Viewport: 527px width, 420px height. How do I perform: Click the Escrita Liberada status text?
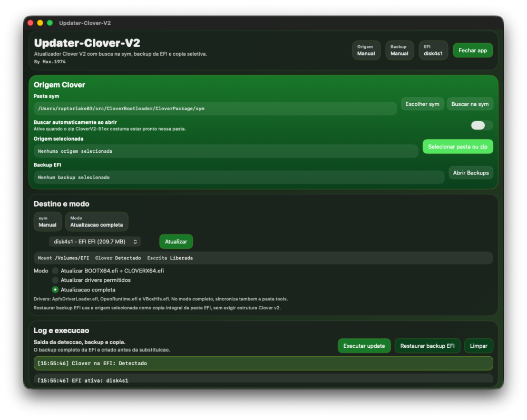tap(170, 258)
